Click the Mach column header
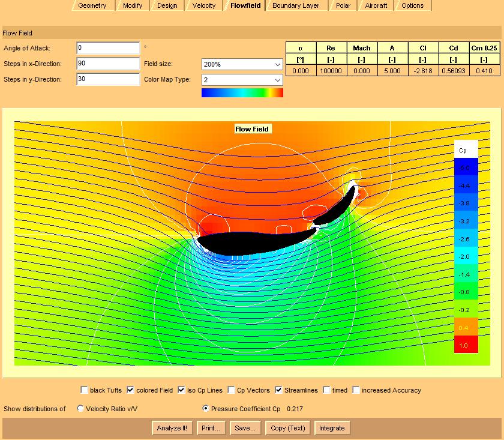504x440 pixels. pyautogui.click(x=362, y=48)
